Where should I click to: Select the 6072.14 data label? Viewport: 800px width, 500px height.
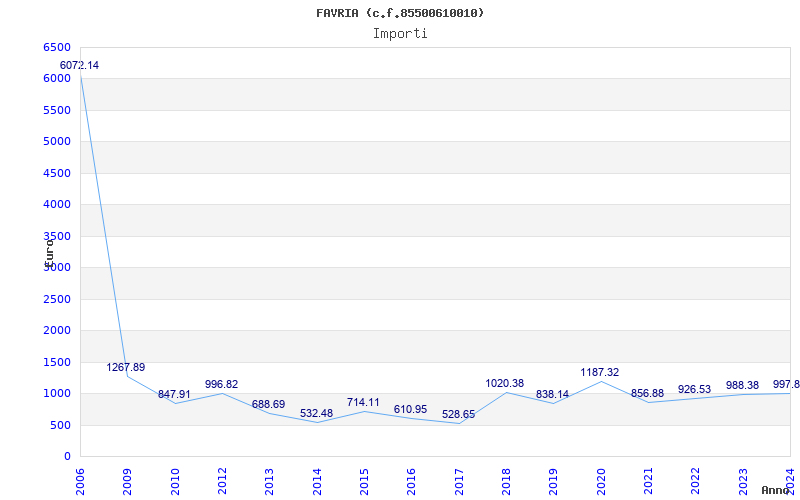[x=80, y=65]
